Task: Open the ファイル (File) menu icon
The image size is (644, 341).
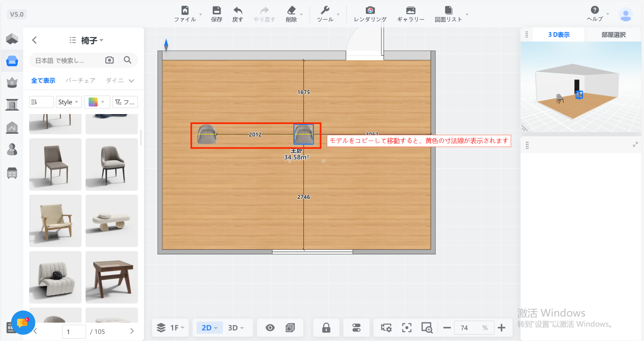Action: tap(185, 10)
